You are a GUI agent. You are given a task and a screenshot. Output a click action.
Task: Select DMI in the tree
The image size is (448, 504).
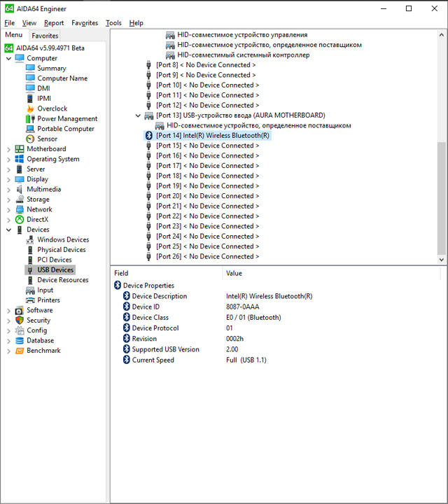tap(43, 88)
